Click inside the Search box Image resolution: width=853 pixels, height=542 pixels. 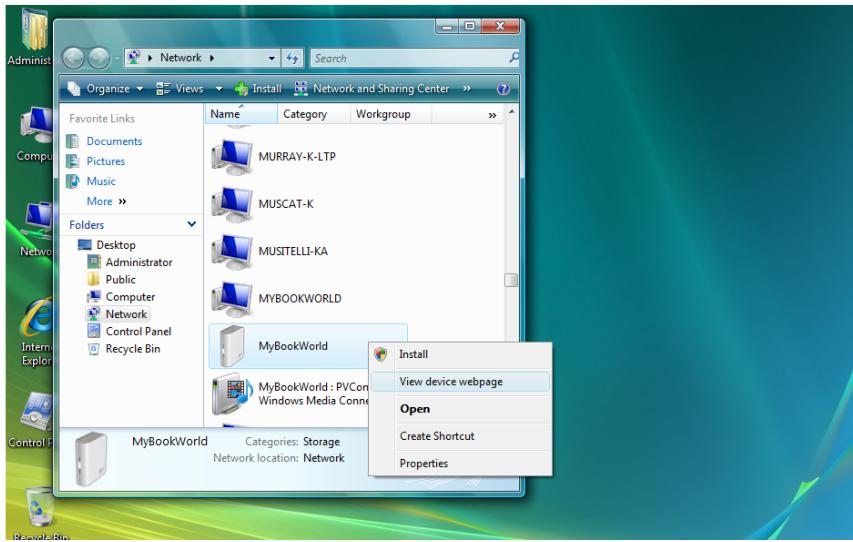[409, 58]
